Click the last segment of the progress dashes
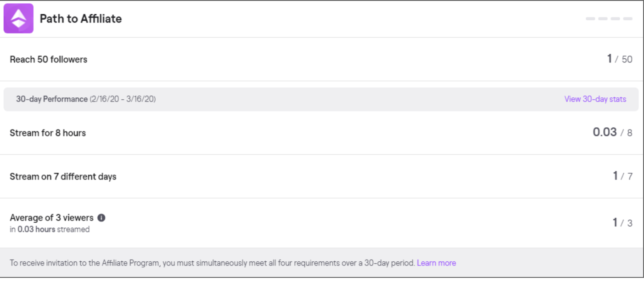Image resolution: width=644 pixels, height=282 pixels. (x=627, y=19)
